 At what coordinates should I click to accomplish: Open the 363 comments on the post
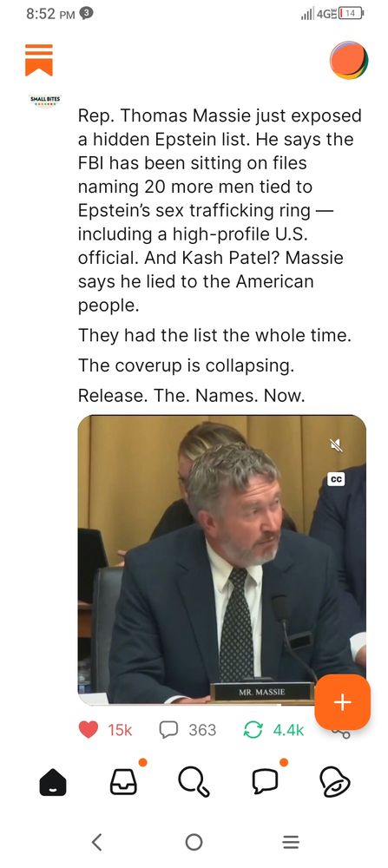[x=187, y=730]
